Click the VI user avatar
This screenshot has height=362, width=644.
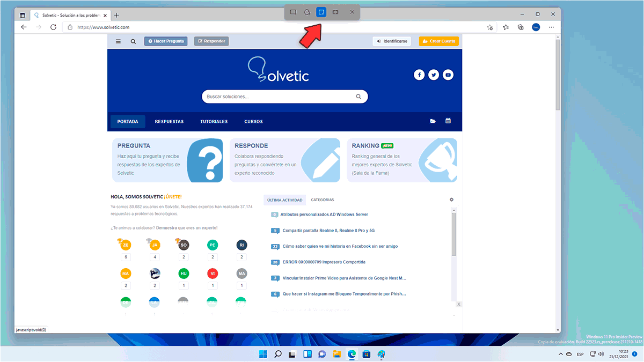coord(213,274)
